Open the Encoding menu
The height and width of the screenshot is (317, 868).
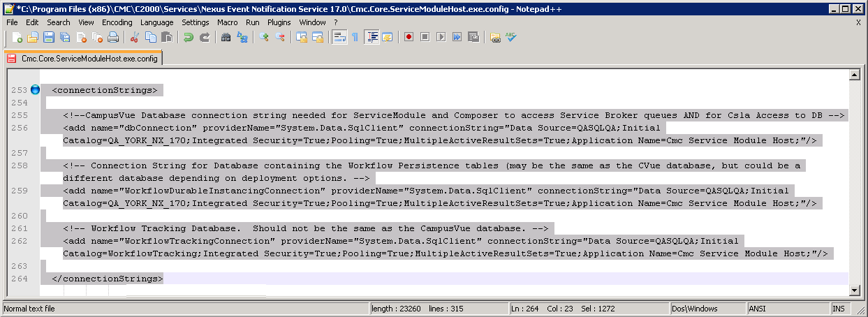pos(117,22)
